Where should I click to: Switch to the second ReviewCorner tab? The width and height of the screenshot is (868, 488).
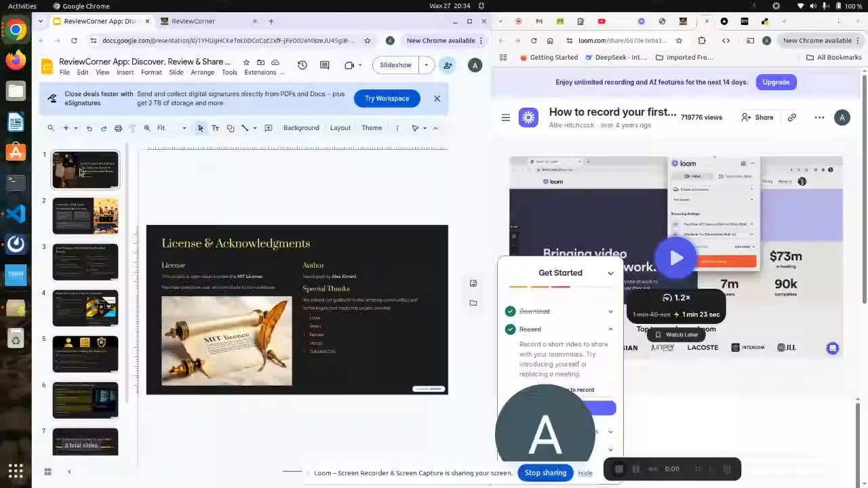pos(208,21)
